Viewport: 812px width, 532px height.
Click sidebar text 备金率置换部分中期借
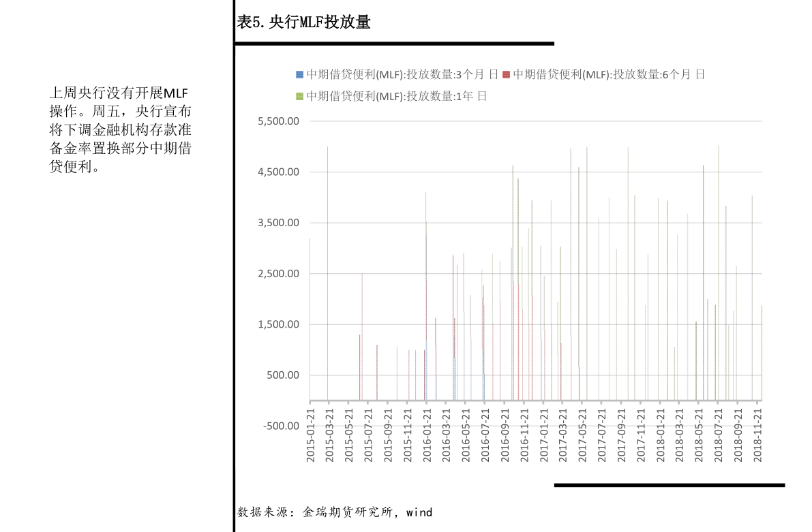pos(121,148)
